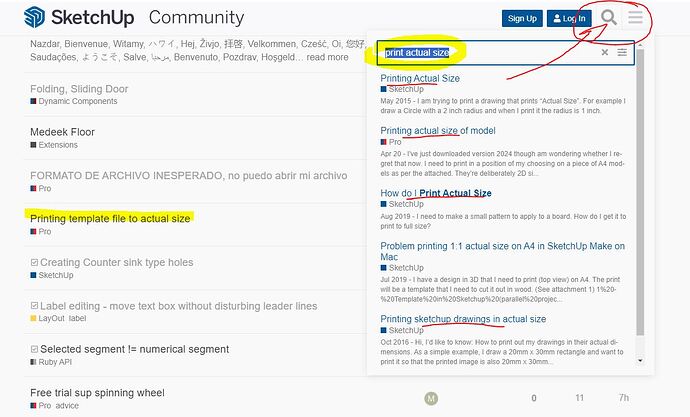690x417 pixels.
Task: Click SketchUp category under 'Printing sketchup drawings' result
Action: 402,330
